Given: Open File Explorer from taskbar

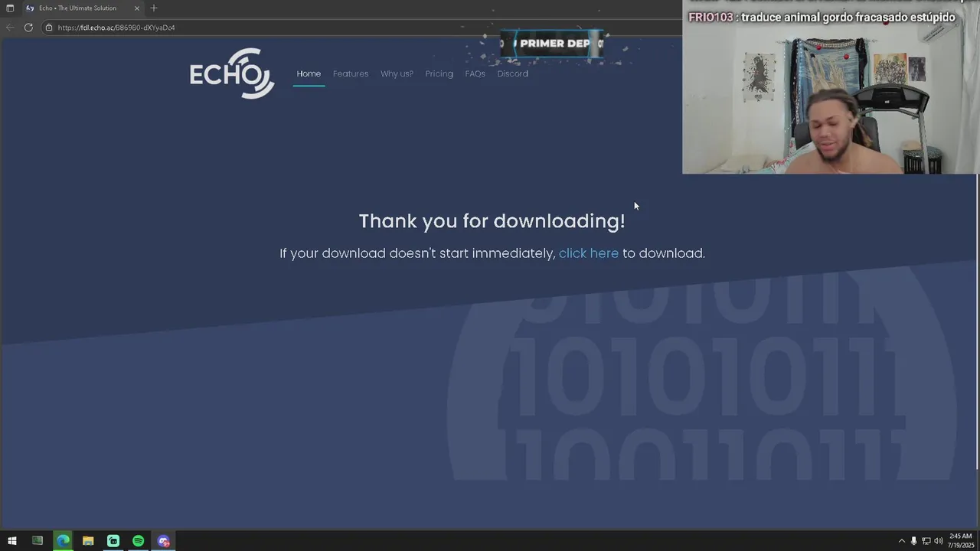Looking at the screenshot, I should click(x=88, y=541).
